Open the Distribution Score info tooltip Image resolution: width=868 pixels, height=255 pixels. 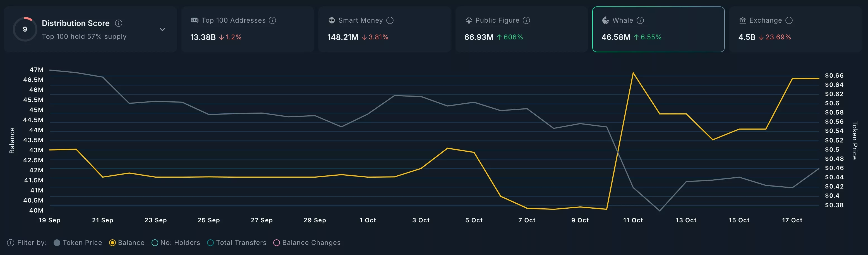click(118, 23)
